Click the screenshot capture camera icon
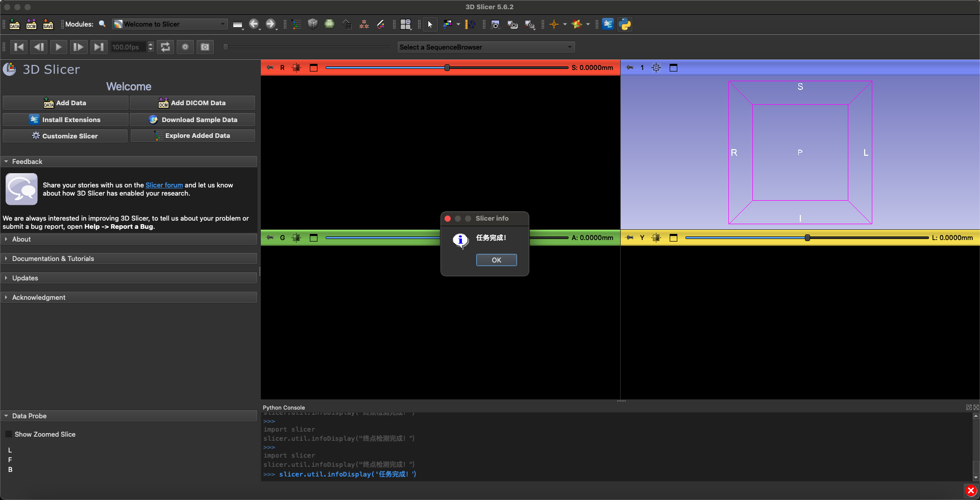The height and width of the screenshot is (500, 980). click(495, 24)
